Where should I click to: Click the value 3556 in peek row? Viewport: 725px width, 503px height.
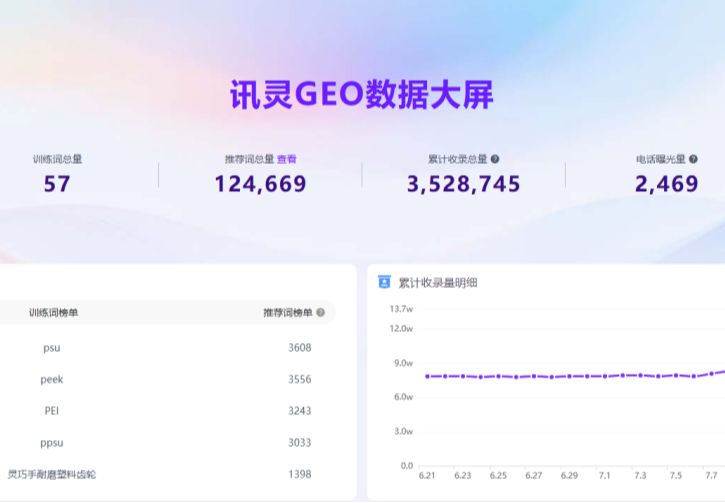tap(300, 379)
